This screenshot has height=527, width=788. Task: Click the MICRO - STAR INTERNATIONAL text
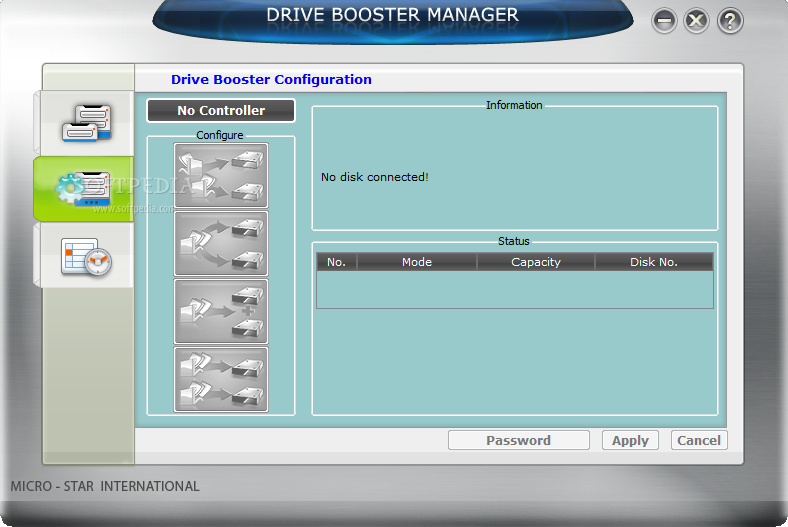point(105,486)
